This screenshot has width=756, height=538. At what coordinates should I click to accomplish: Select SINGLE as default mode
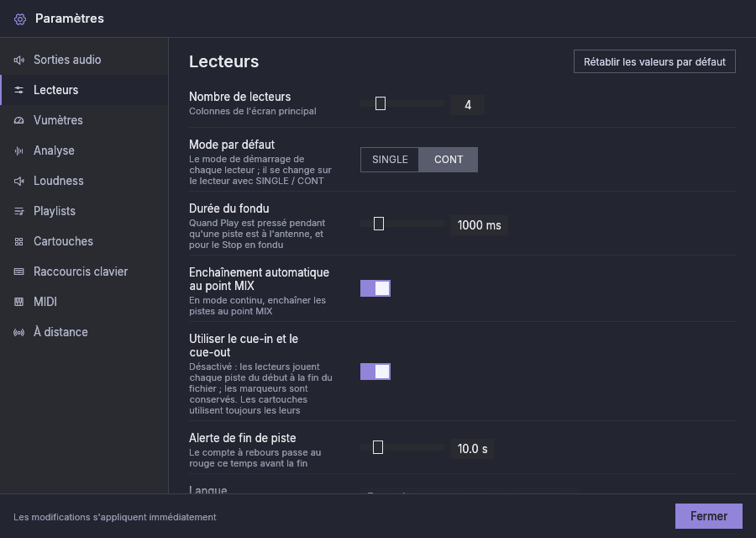(x=390, y=160)
